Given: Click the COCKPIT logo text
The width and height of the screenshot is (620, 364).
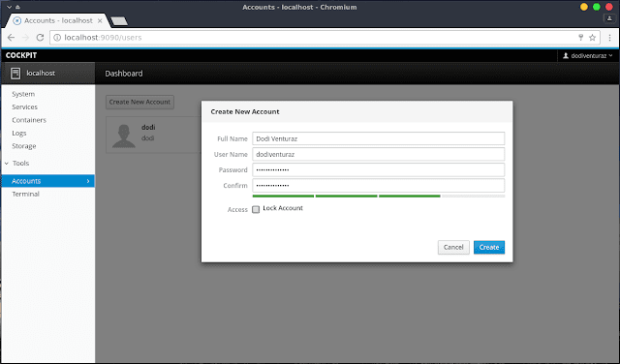Looking at the screenshot, I should 21,55.
